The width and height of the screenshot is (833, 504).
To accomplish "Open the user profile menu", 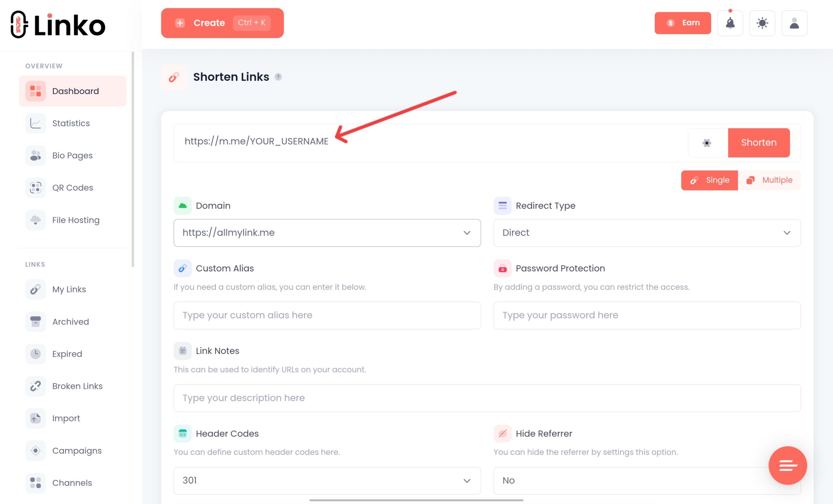I will point(794,23).
